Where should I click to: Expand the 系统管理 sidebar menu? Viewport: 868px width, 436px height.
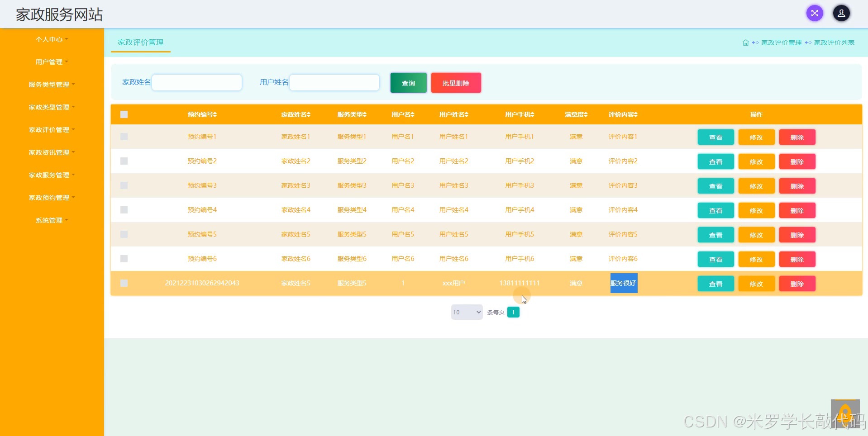tap(52, 220)
